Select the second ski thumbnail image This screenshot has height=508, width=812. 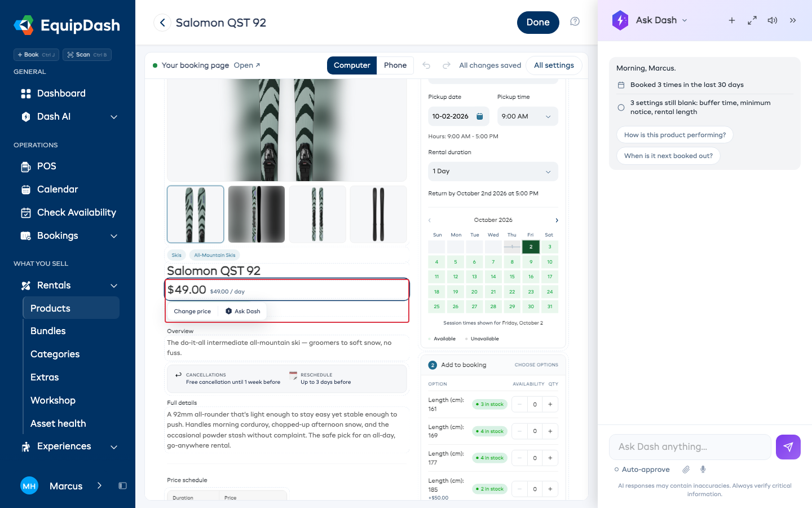(x=257, y=214)
